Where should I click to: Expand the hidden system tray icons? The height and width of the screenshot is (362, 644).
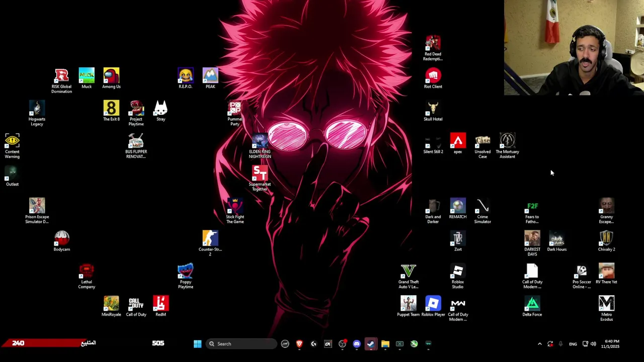pyautogui.click(x=540, y=344)
